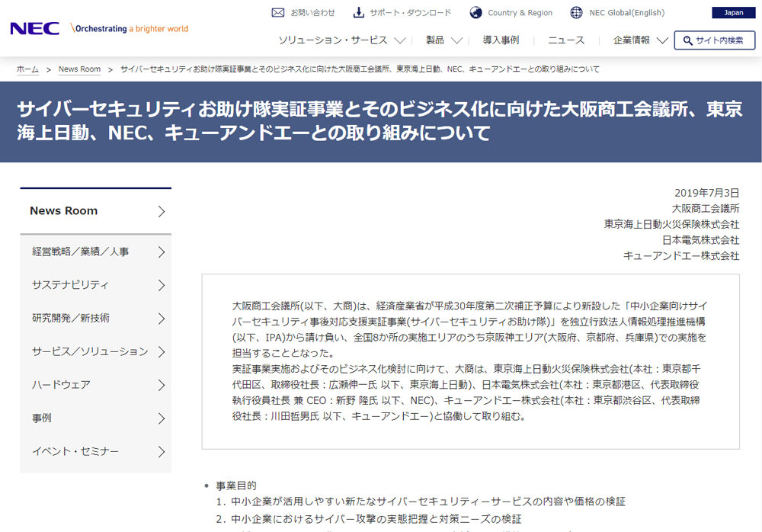The width and height of the screenshot is (762, 532).
Task: Click the Japan region button
Action: (733, 13)
